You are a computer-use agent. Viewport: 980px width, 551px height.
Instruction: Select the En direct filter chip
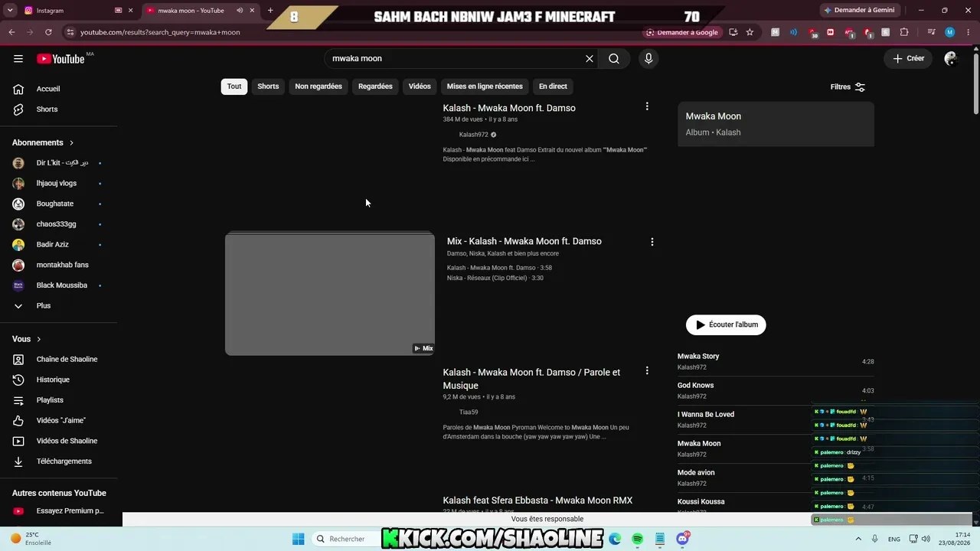pyautogui.click(x=553, y=86)
